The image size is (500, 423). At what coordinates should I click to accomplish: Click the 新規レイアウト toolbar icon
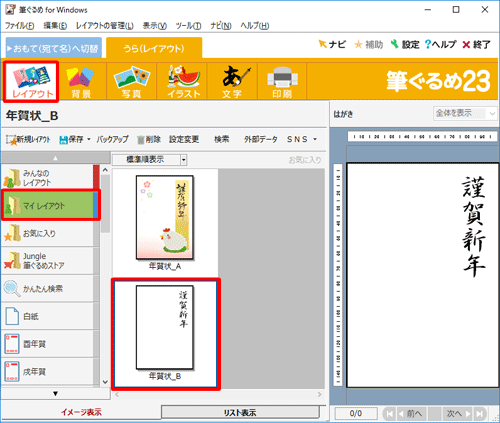pos(11,140)
